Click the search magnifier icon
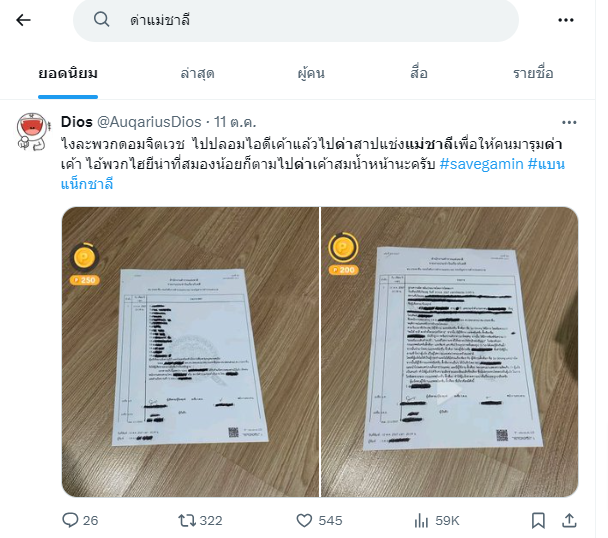608x538 pixels. pos(102,19)
